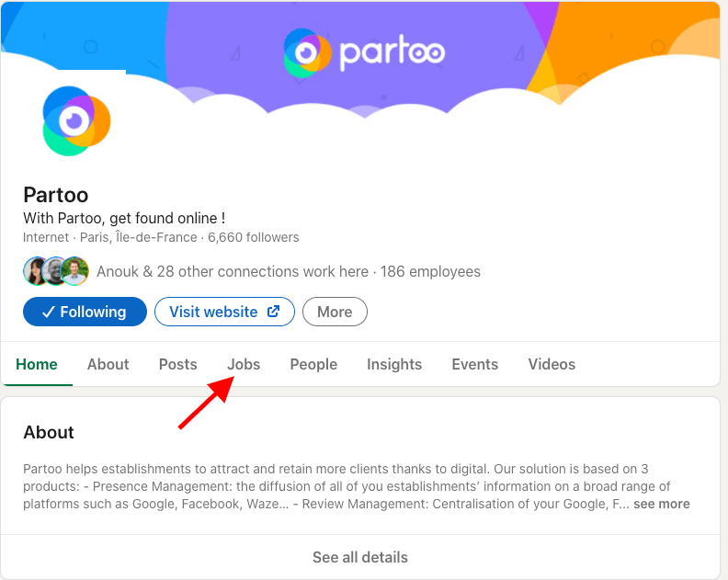The height and width of the screenshot is (580, 728).
Task: Open the More options dropdown
Action: pos(335,312)
